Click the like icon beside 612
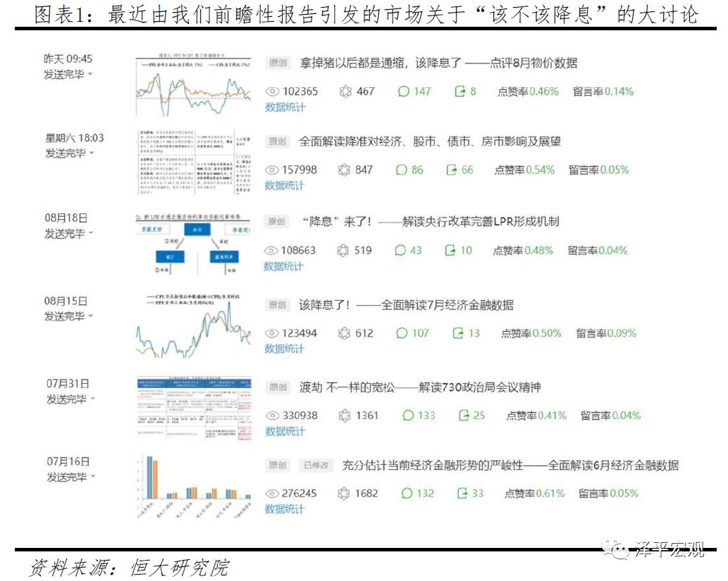 (344, 333)
